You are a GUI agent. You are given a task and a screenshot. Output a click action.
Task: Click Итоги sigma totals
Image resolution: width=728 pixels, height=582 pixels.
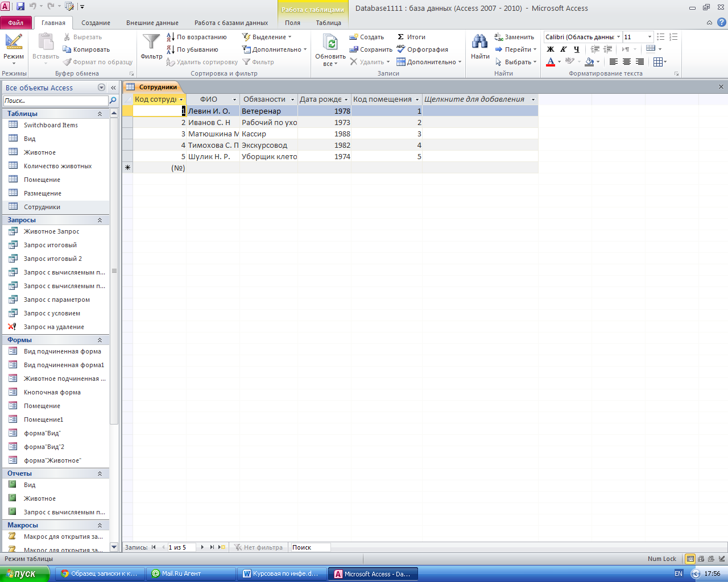click(411, 37)
